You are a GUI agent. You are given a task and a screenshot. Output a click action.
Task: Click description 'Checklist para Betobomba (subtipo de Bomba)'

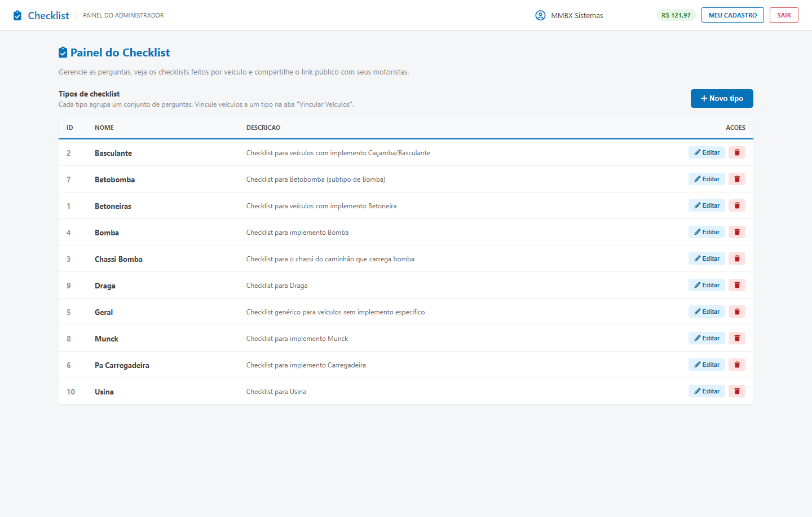(316, 179)
